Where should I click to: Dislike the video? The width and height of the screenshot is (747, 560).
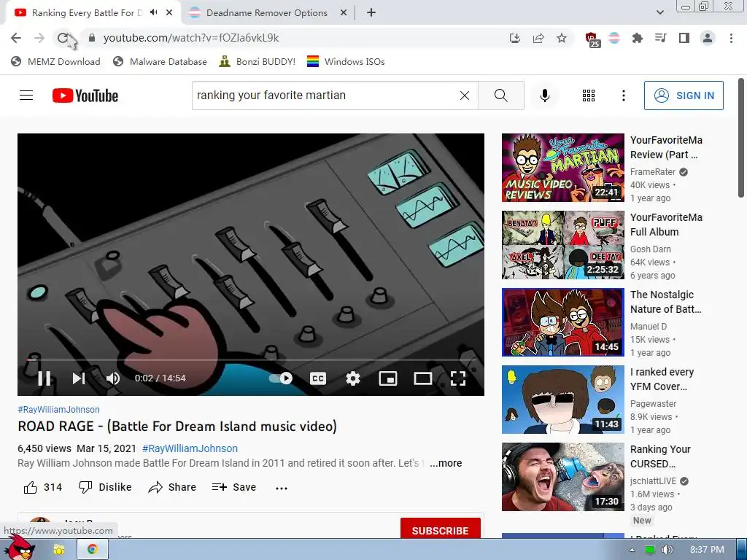tap(105, 488)
